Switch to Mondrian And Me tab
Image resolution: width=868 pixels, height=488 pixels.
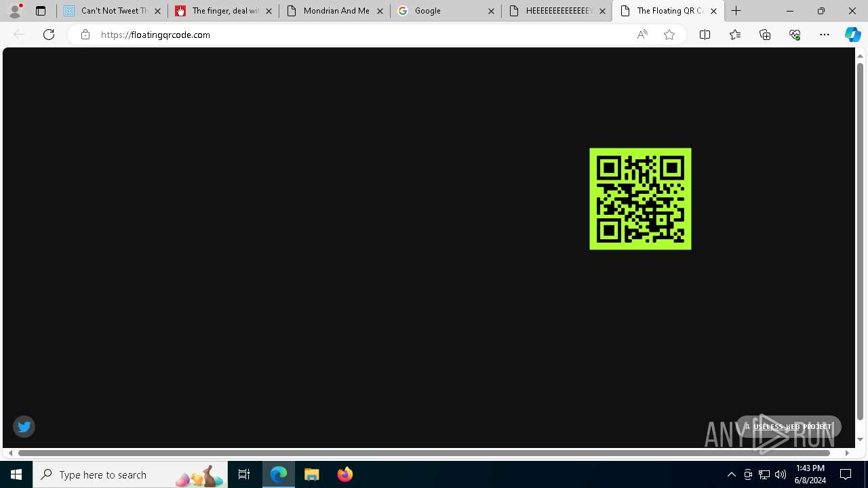click(x=334, y=11)
